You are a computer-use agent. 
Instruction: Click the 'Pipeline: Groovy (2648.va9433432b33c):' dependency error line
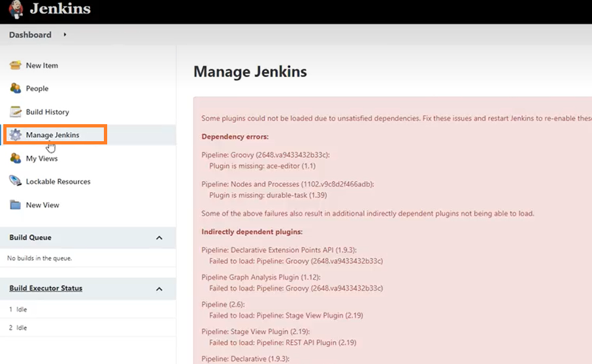[265, 155]
